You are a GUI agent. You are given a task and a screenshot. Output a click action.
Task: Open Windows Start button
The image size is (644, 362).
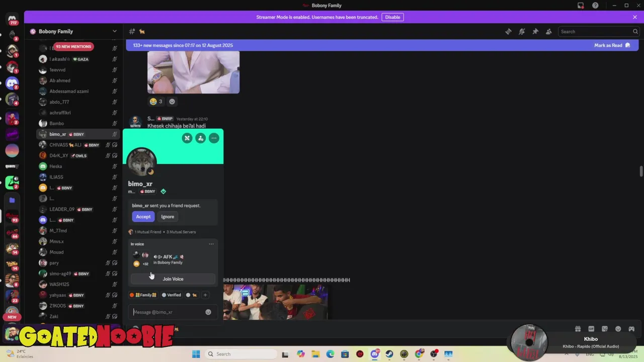196,354
